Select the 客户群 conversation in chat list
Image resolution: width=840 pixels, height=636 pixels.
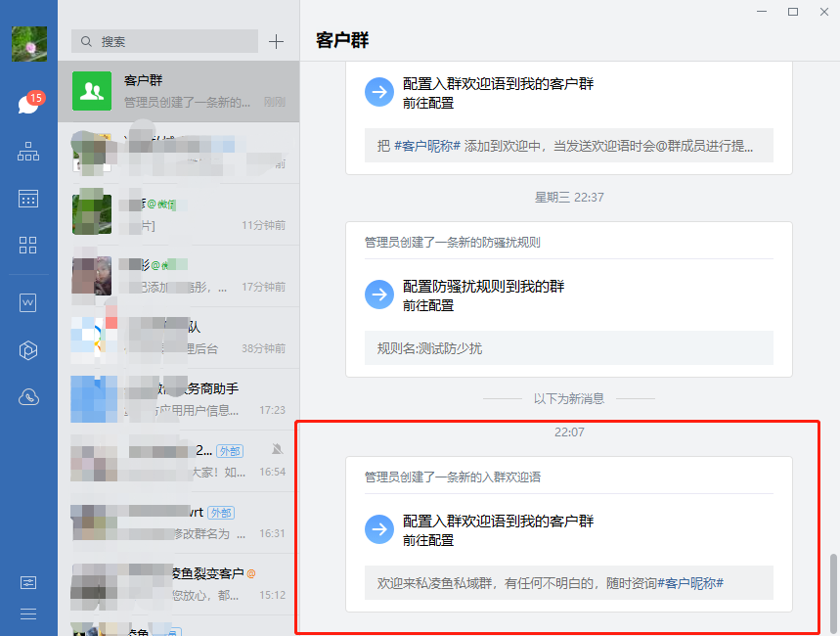(178, 91)
